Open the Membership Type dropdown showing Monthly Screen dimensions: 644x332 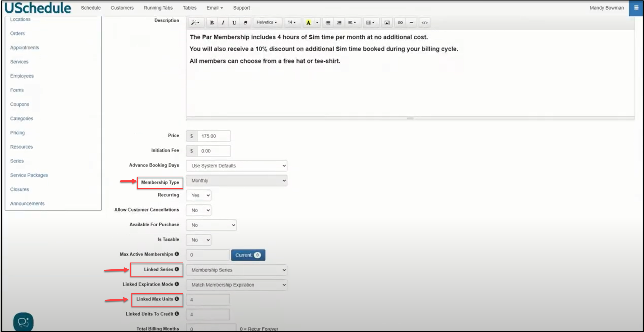[x=236, y=180]
